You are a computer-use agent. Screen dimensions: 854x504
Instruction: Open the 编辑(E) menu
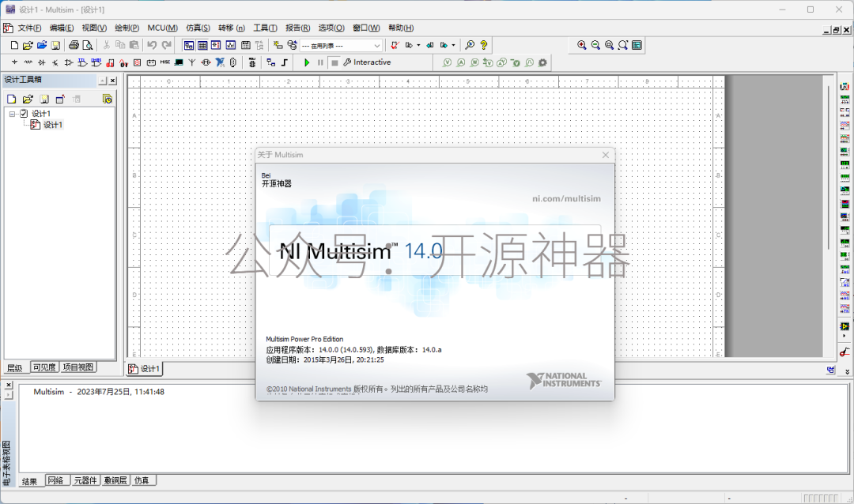pyautogui.click(x=62, y=28)
